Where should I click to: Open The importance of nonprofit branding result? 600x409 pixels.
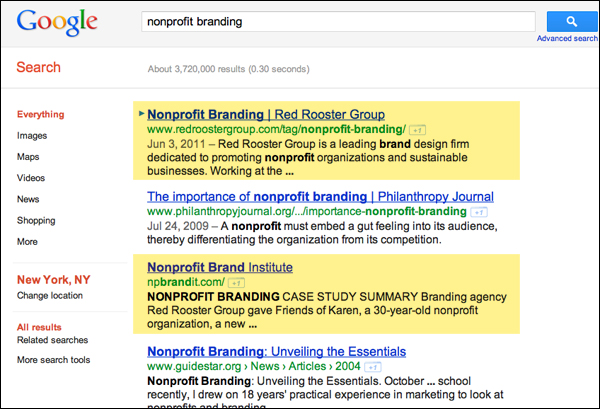(320, 197)
